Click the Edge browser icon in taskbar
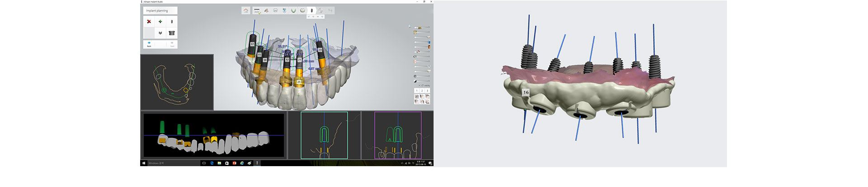This screenshot has width=868, height=187. tap(212, 163)
